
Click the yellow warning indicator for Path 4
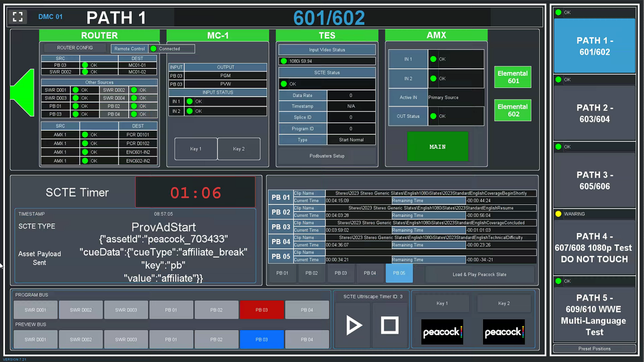559,214
